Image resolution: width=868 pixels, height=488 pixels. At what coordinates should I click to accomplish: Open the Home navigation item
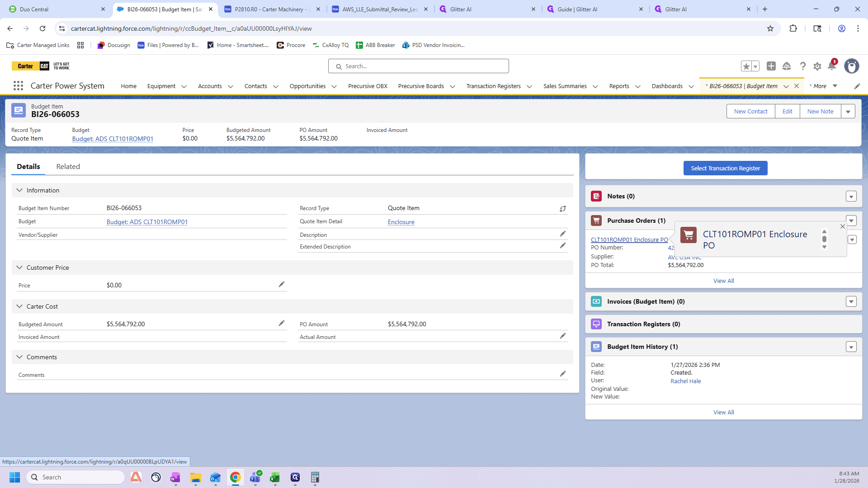click(x=128, y=86)
